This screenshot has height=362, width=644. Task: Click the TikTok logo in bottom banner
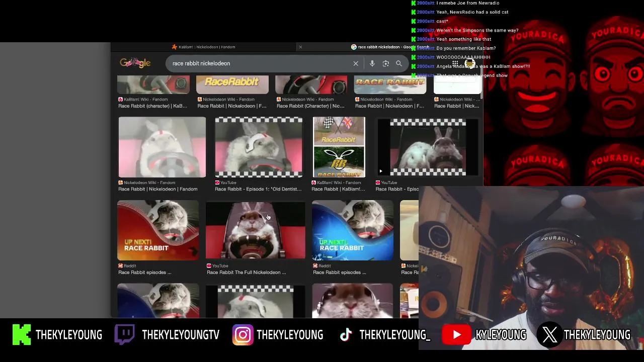pyautogui.click(x=345, y=335)
